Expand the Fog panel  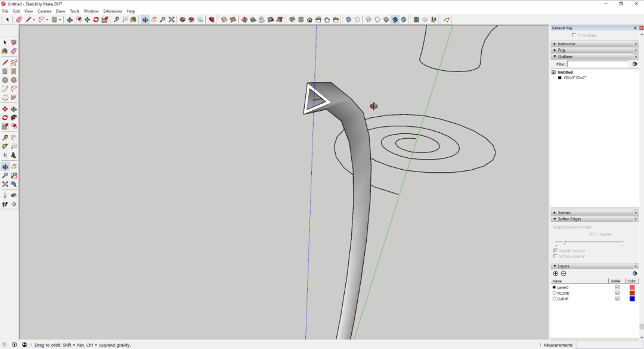point(561,50)
